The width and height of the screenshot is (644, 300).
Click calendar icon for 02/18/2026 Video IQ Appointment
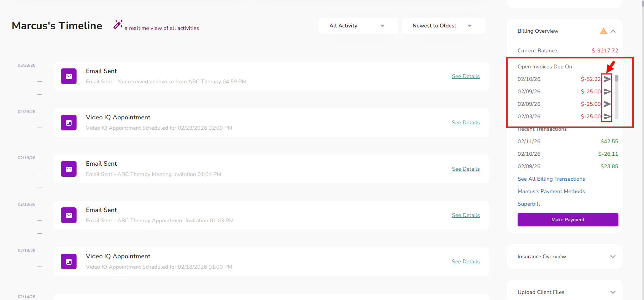click(x=69, y=262)
